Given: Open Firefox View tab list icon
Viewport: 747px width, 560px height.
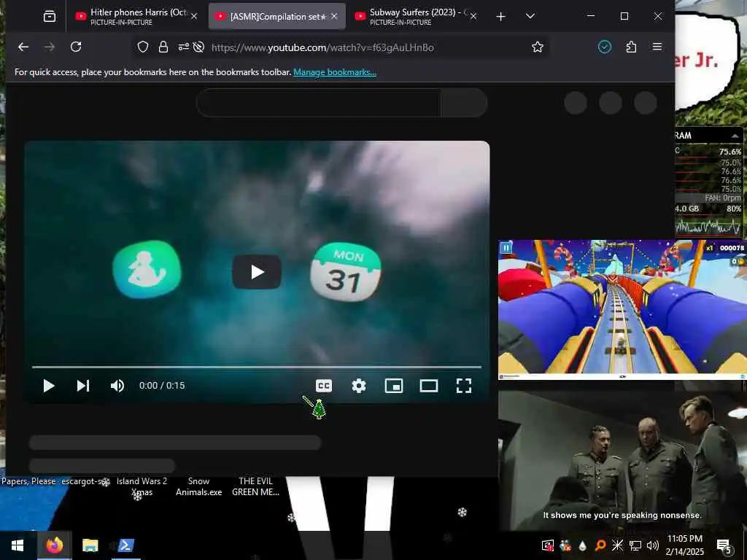Looking at the screenshot, I should [x=50, y=17].
